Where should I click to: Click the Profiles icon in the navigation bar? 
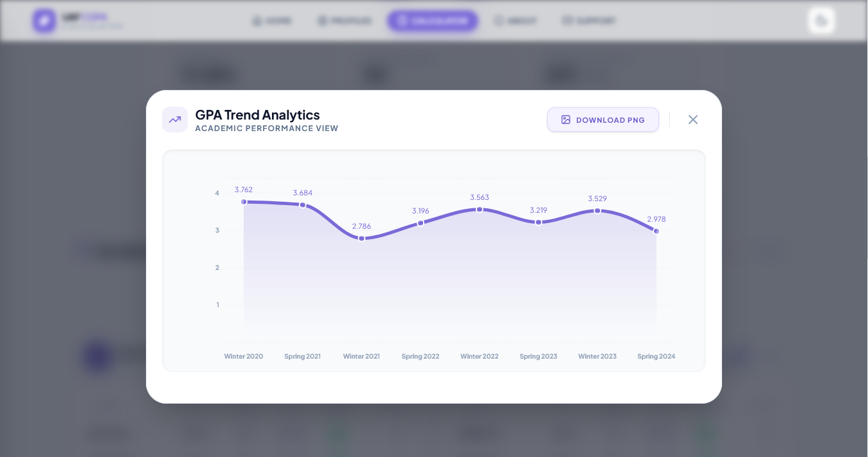click(322, 21)
